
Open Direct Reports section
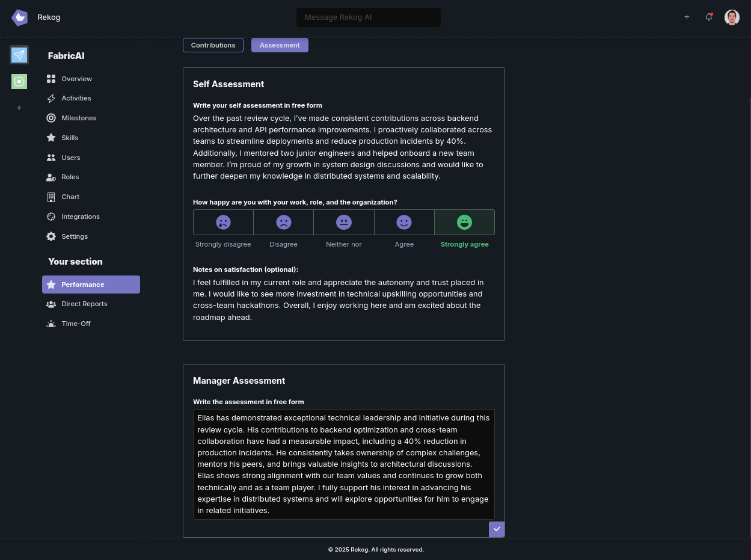(x=84, y=304)
